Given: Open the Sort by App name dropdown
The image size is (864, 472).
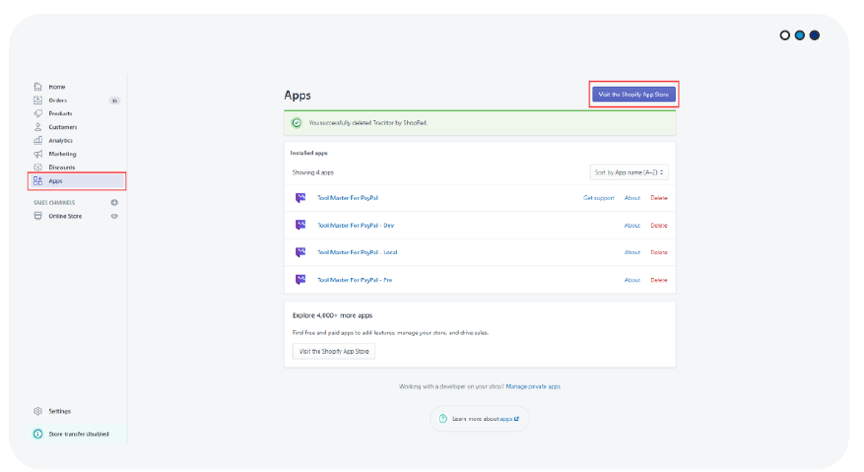Looking at the screenshot, I should pyautogui.click(x=628, y=172).
